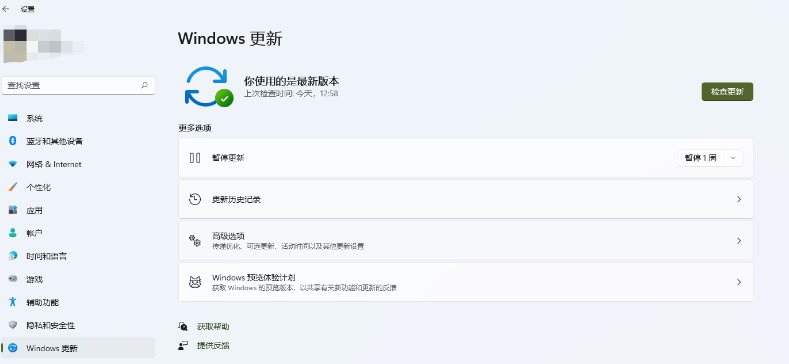Click the magnifier icon in the search box
The height and width of the screenshot is (364, 789).
[144, 86]
